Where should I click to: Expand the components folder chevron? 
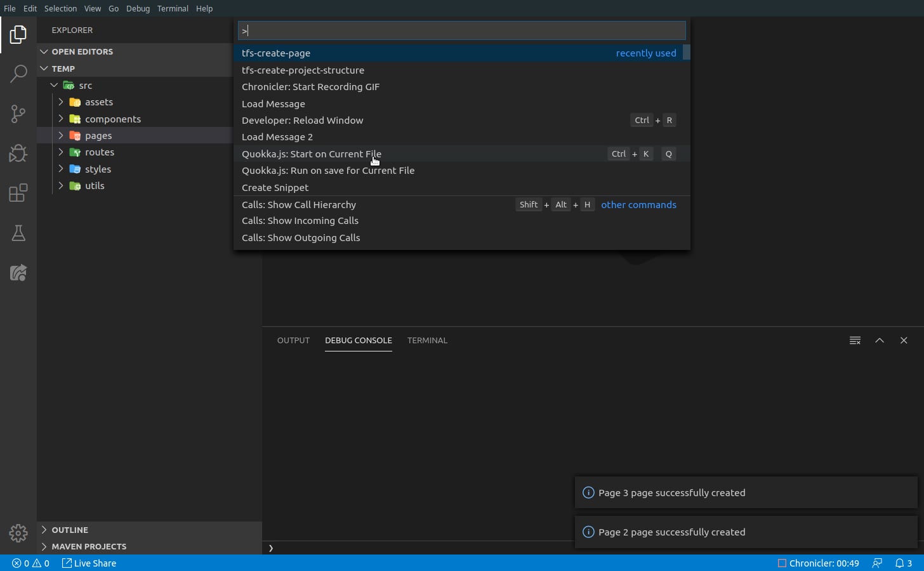pos(61,119)
